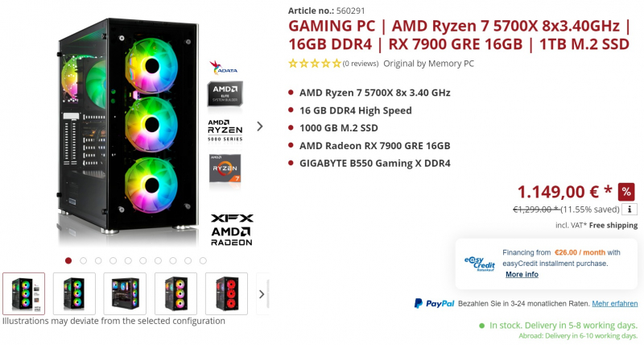Select the third product thumbnail
Screen dimensions: 644x345
coord(125,293)
